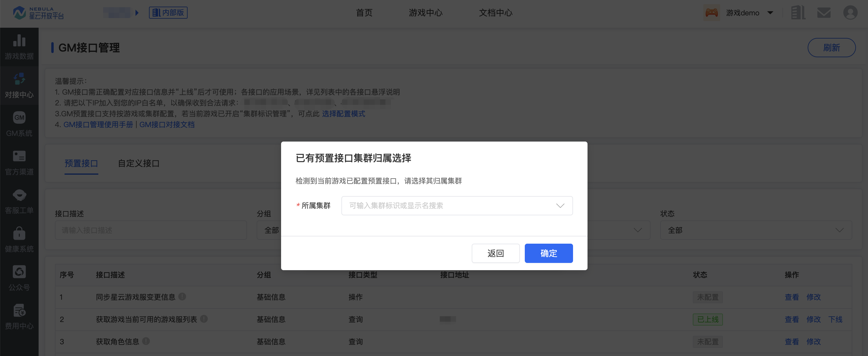This screenshot has height=356, width=868.
Task: Click the 刷新 button
Action: point(831,48)
